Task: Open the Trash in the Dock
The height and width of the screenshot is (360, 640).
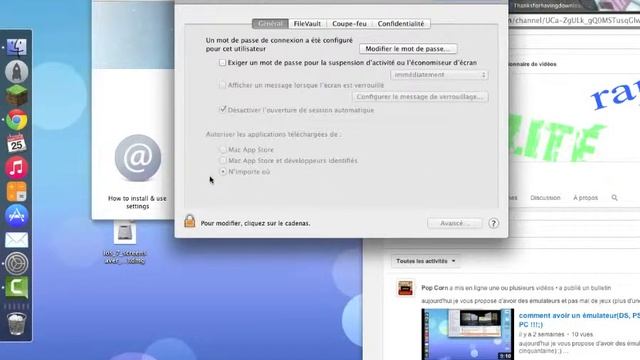Action: pyautogui.click(x=16, y=323)
